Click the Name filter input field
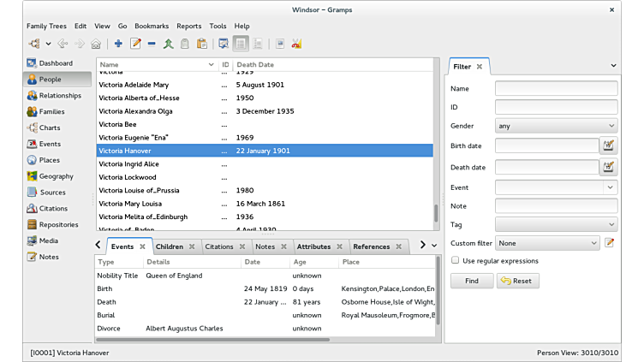The image size is (644, 362). click(556, 88)
